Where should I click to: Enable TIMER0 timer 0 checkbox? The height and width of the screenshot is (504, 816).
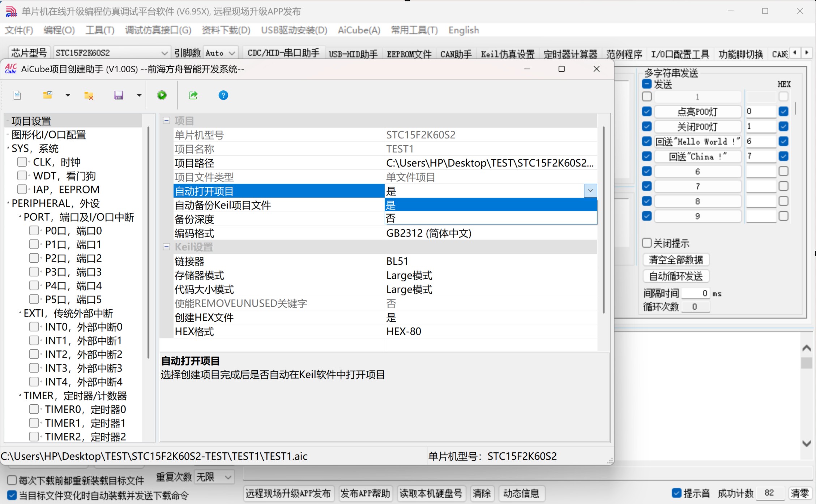coord(34,409)
